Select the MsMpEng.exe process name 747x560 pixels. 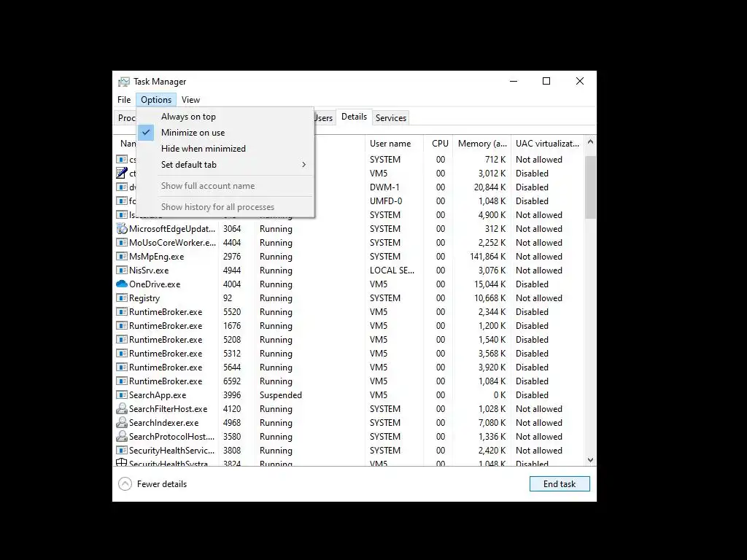156,256
